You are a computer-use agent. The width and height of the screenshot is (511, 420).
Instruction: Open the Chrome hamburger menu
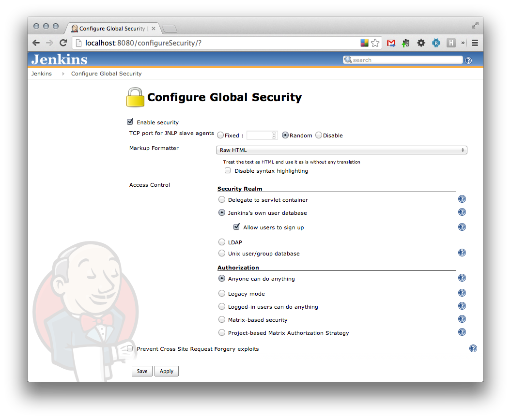(x=475, y=43)
